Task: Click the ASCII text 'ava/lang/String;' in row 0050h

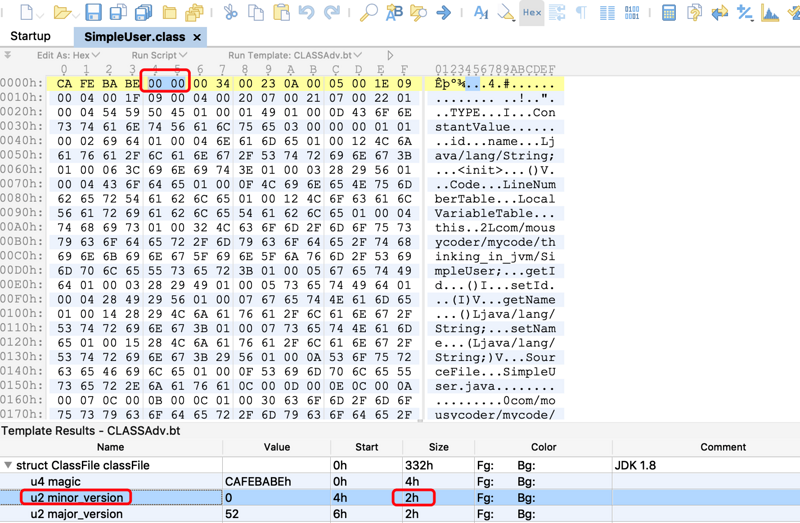Action: 495,156
